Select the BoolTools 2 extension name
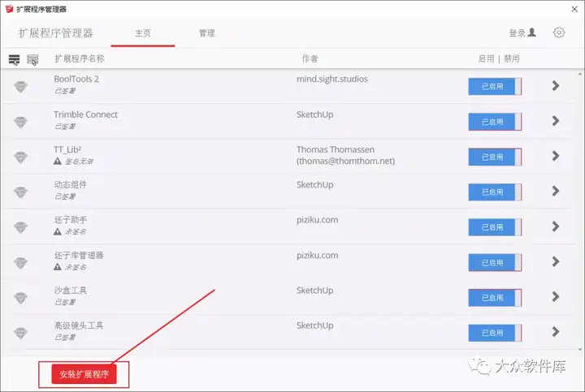 [76, 79]
